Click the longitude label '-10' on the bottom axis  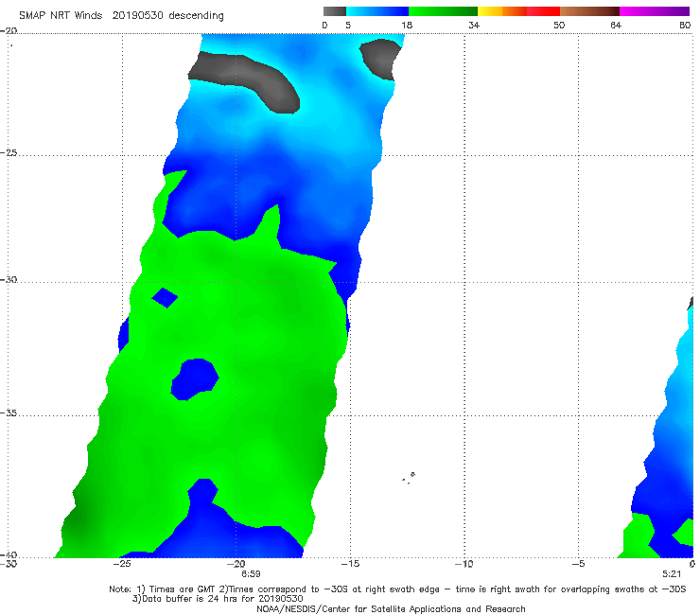coord(464,564)
